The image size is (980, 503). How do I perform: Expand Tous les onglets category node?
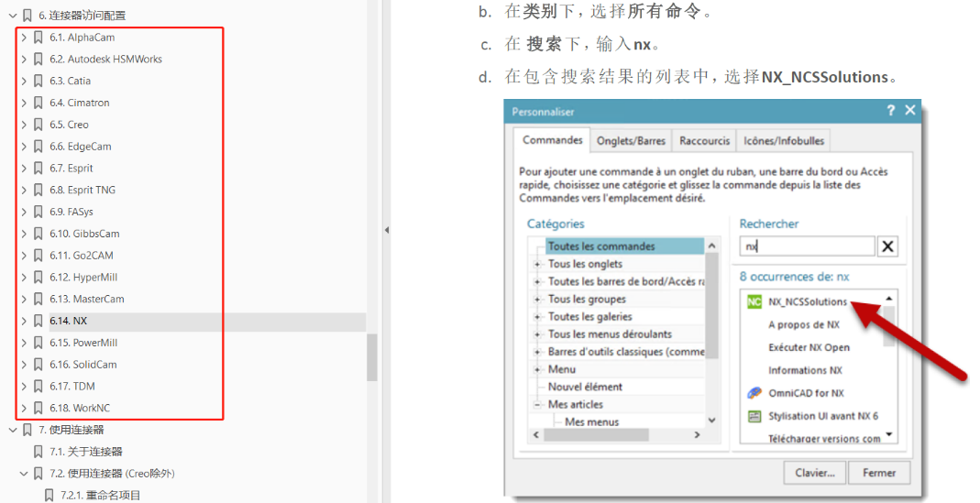537,264
